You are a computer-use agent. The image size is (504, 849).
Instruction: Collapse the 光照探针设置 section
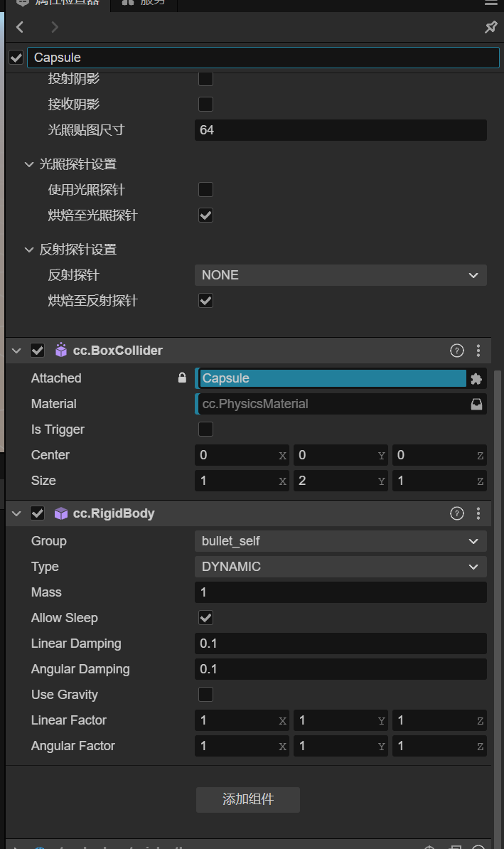point(29,164)
